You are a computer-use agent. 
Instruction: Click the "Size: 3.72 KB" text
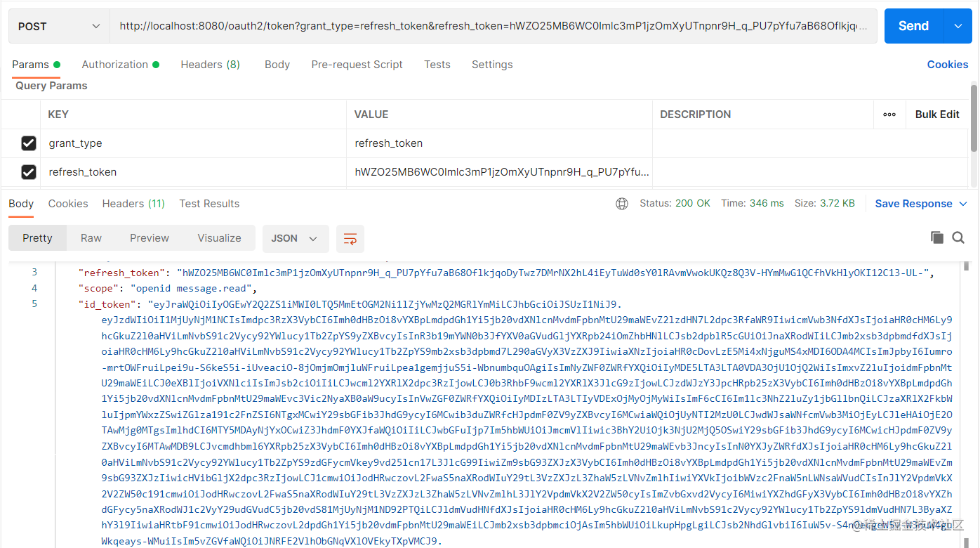click(825, 204)
